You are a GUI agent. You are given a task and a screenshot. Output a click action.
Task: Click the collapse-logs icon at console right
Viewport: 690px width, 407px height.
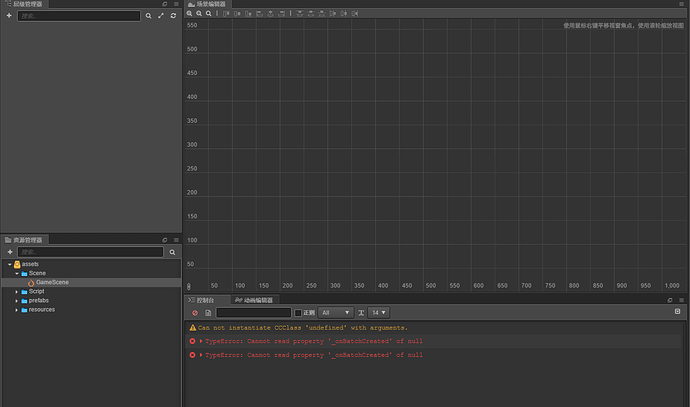677,312
